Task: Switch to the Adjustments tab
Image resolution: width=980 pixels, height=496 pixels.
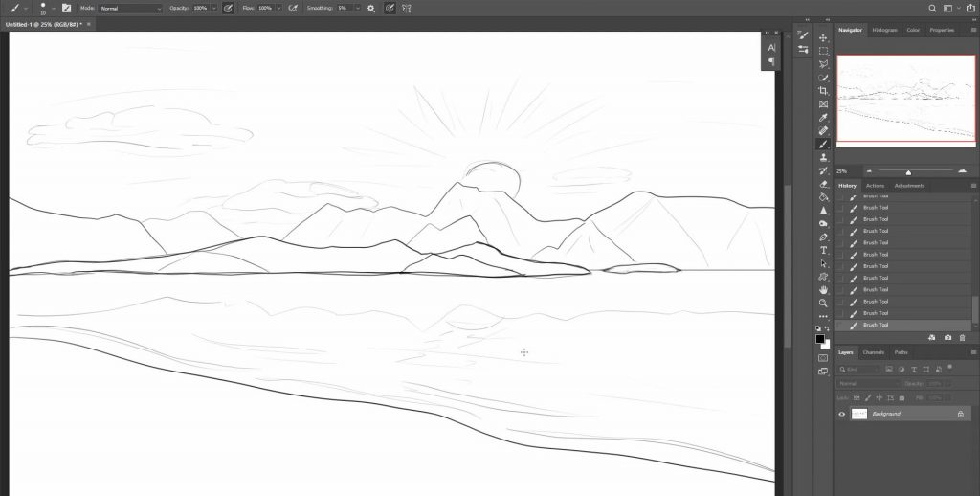Action: point(909,186)
